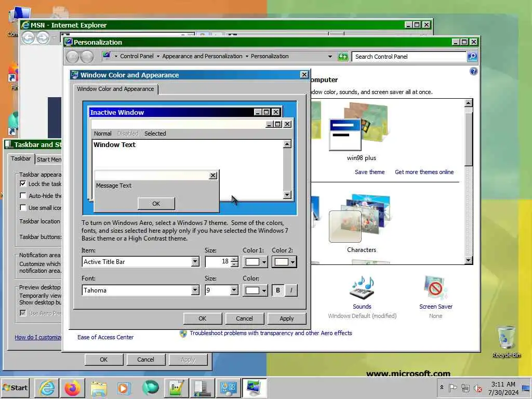Click Control Panel in the breadcrumb

pyautogui.click(x=137, y=56)
